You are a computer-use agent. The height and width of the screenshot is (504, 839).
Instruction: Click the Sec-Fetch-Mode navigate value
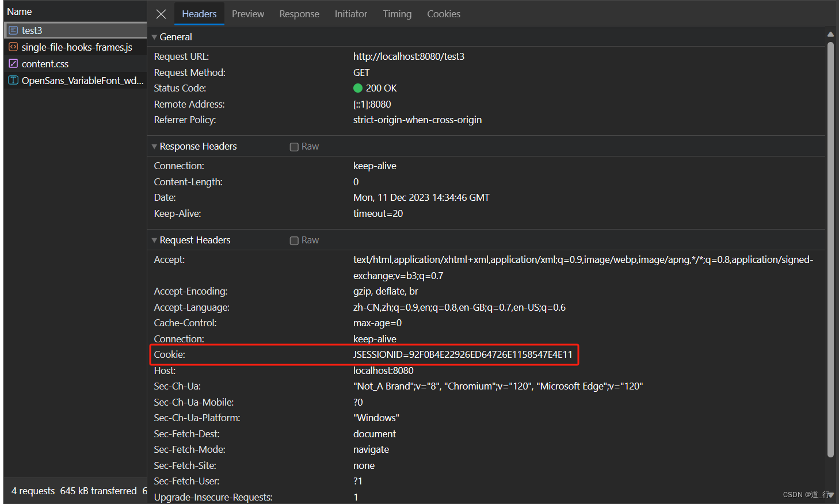click(371, 449)
